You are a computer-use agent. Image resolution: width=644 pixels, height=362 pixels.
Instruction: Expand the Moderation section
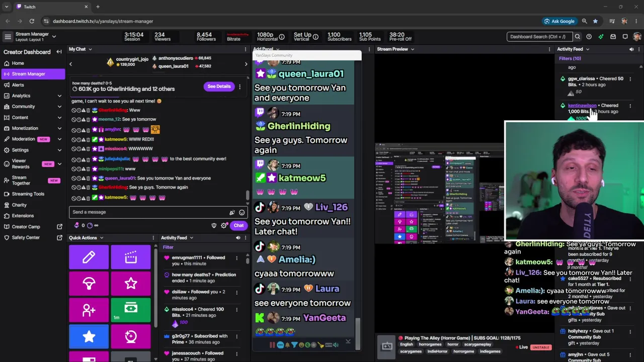[59, 139]
